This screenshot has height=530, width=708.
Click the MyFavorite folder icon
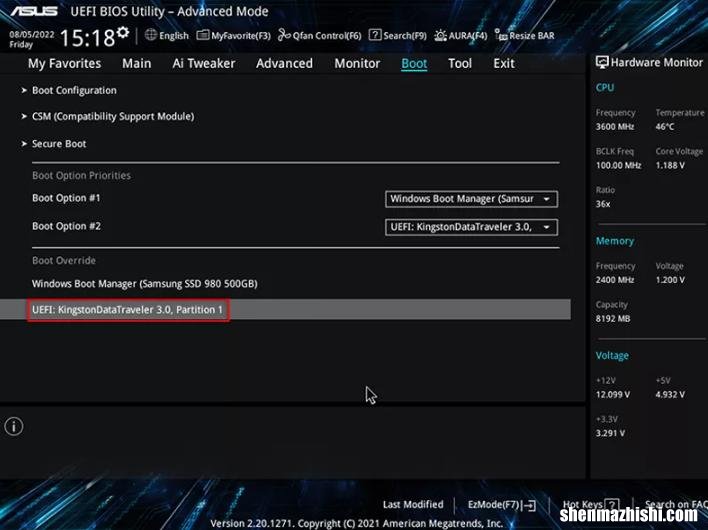(203, 35)
